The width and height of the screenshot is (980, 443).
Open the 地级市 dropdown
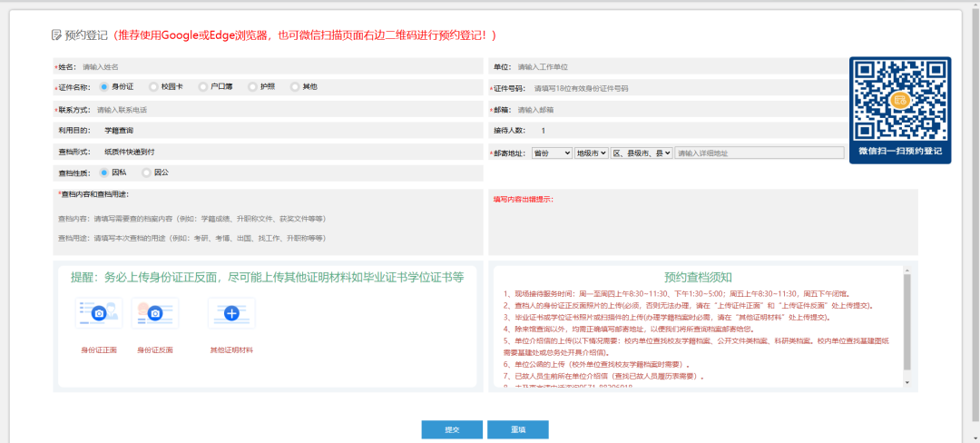(592, 153)
